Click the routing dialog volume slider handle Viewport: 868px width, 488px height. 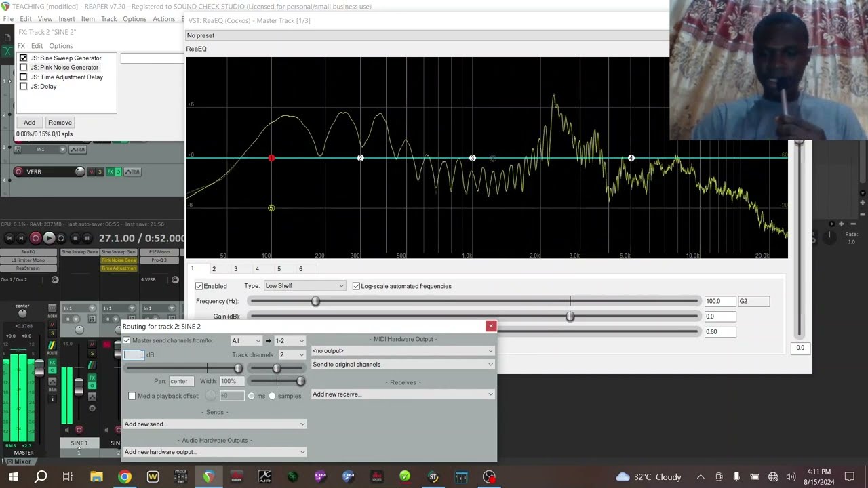tap(238, 368)
